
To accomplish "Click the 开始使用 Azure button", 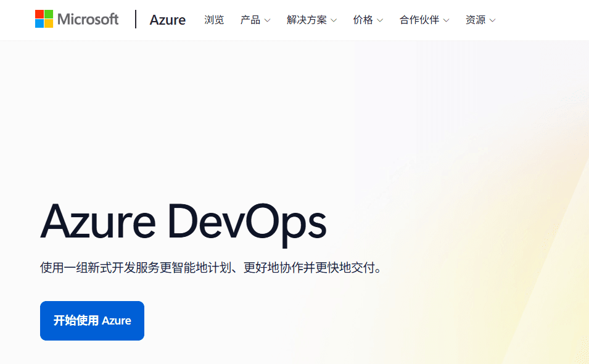I will (92, 321).
